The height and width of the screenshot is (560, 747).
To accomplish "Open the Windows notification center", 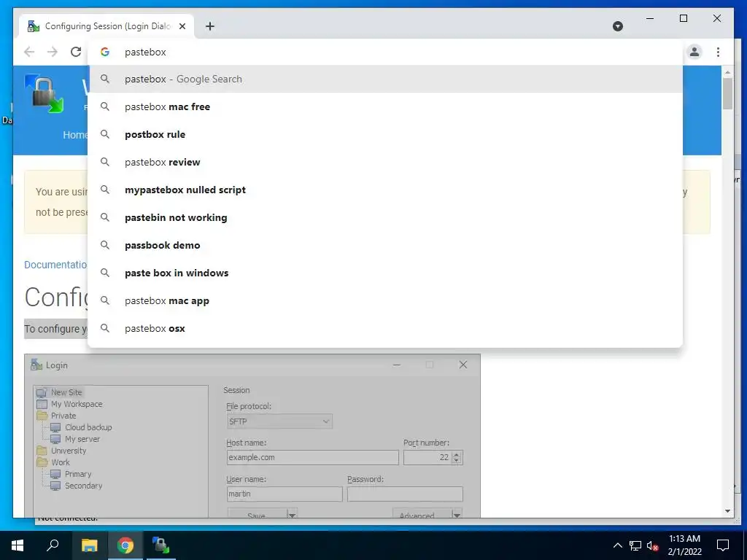I will coord(723,545).
